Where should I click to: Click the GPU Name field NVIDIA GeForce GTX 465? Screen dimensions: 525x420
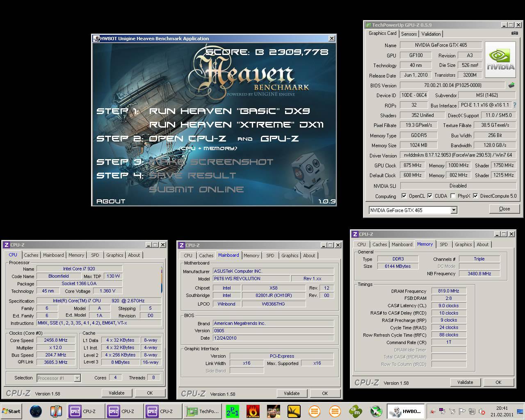click(441, 45)
